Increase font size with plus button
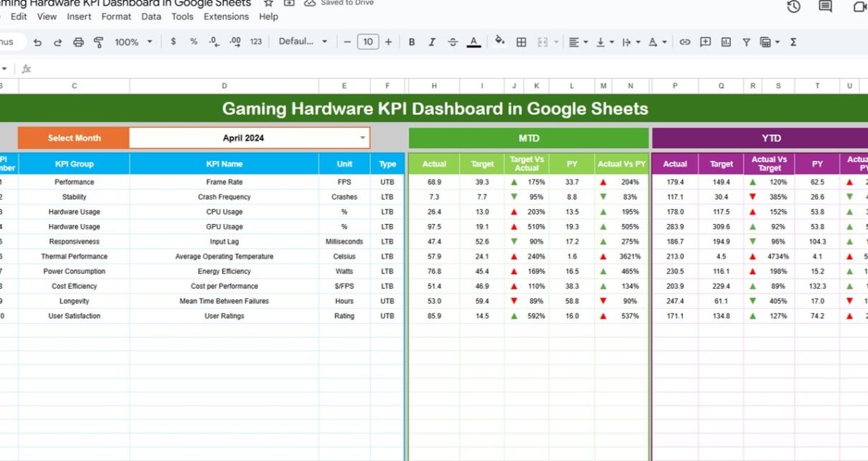Viewport: 868px width, 461px height. (x=388, y=42)
